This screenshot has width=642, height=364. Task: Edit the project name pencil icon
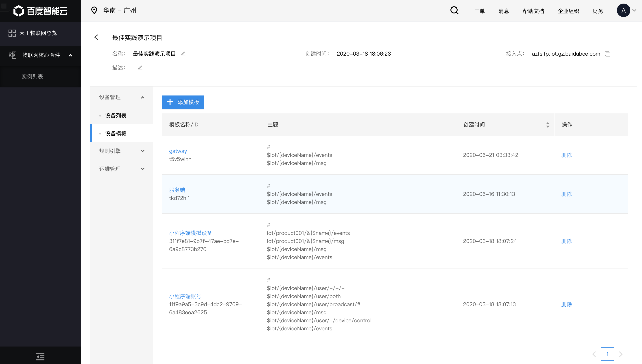tap(183, 54)
